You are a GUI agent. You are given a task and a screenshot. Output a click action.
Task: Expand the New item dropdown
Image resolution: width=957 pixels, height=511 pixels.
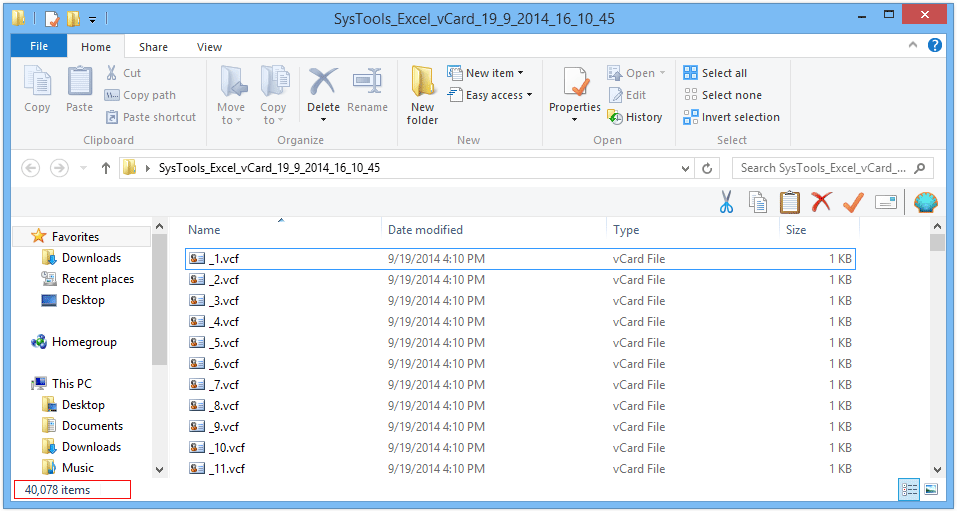[x=486, y=73]
